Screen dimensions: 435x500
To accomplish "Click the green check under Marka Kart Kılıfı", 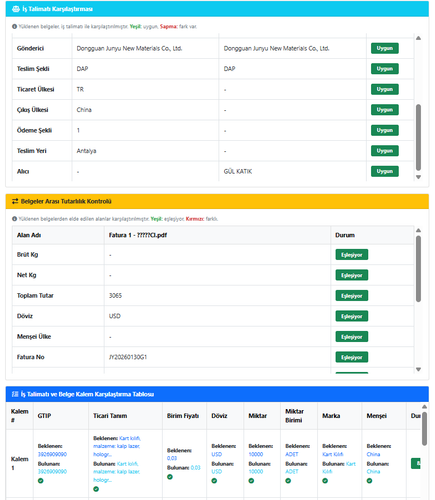I will click(325, 481).
